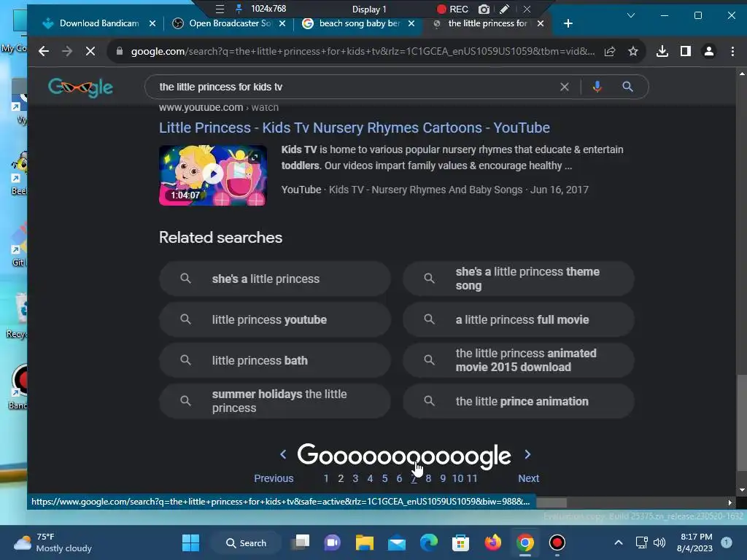Image resolution: width=747 pixels, height=560 pixels.
Task: Close the Download Bandicam tab
Action: point(152,23)
